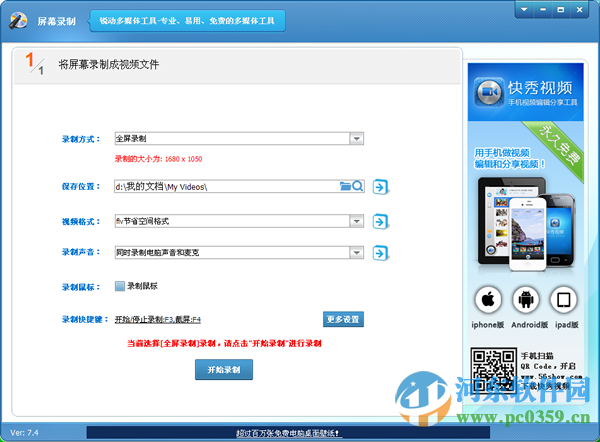The height and width of the screenshot is (442, 600).
Task: Open the hotkey settings link 开始/停止录制:F3
Action: (x=158, y=320)
